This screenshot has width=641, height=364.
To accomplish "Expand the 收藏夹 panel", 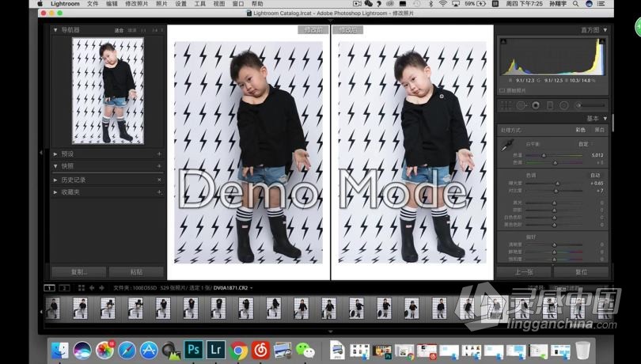I will (55, 192).
